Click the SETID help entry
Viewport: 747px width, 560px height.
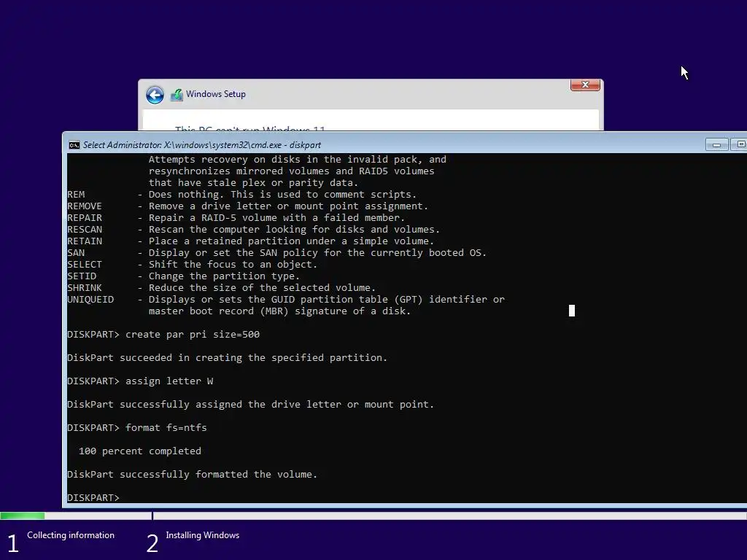pos(183,276)
